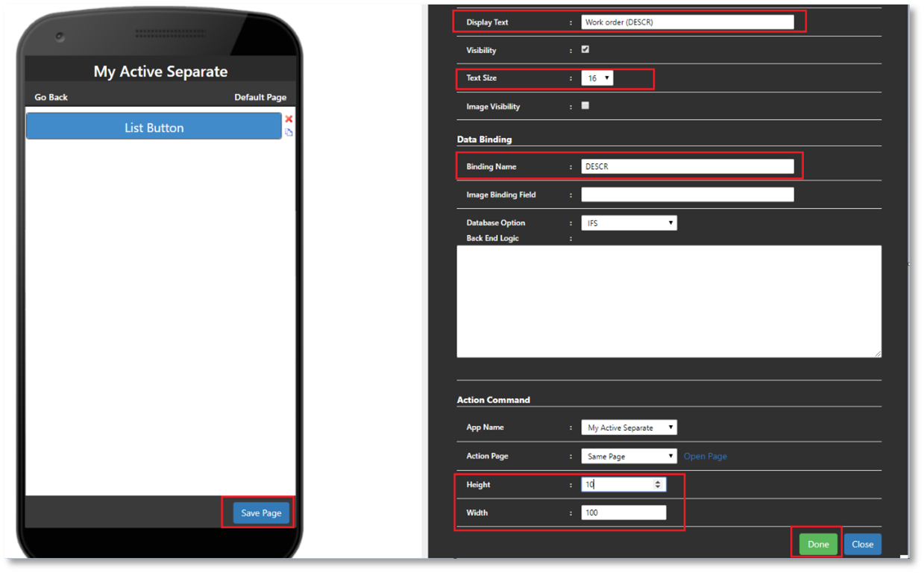Open the Text Size dropdown
This screenshot has height=573, width=924.
[597, 78]
